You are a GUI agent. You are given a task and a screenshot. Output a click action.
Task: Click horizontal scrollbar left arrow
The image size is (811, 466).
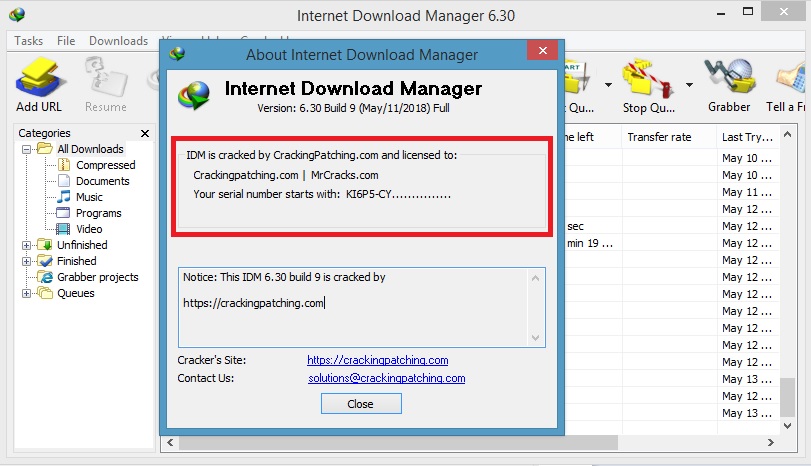170,442
